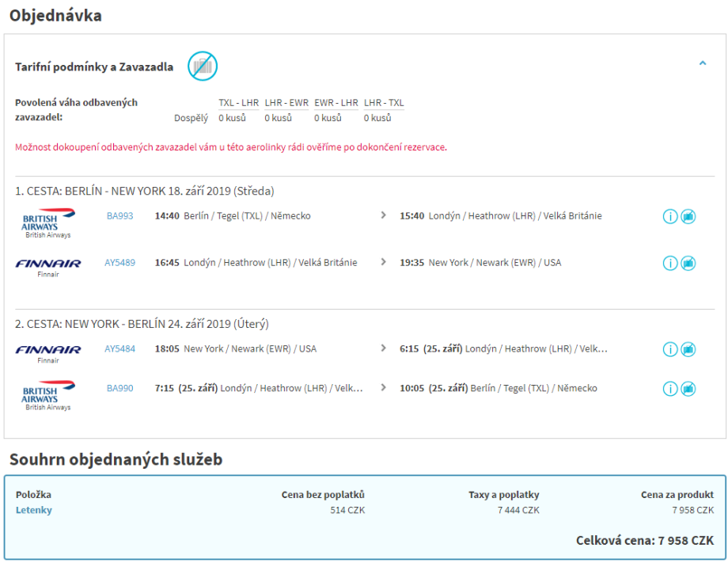Viewport: 728px width, 563px height.
Task: Click the British Airways logo on flight BA990
Action: pyautogui.click(x=48, y=394)
